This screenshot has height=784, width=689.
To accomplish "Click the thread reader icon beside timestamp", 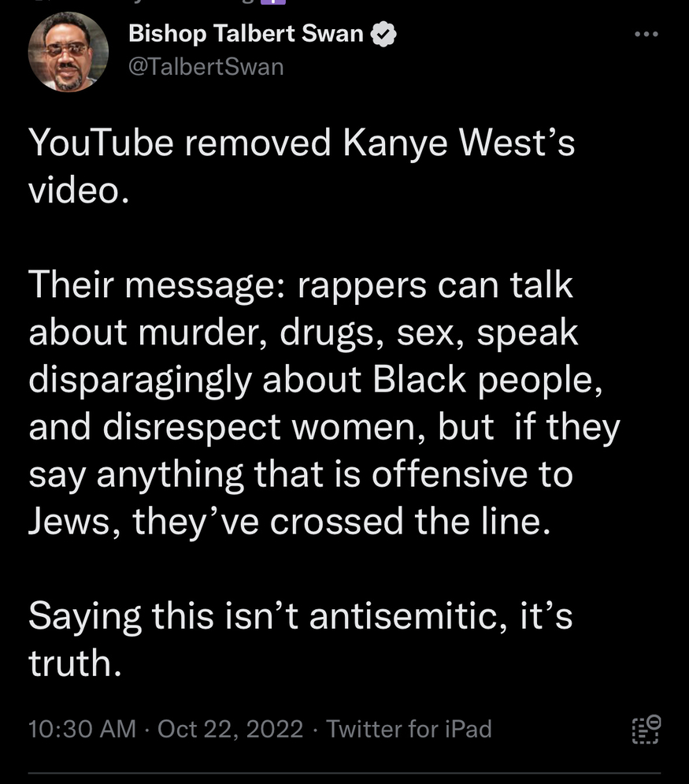I will point(646,730).
